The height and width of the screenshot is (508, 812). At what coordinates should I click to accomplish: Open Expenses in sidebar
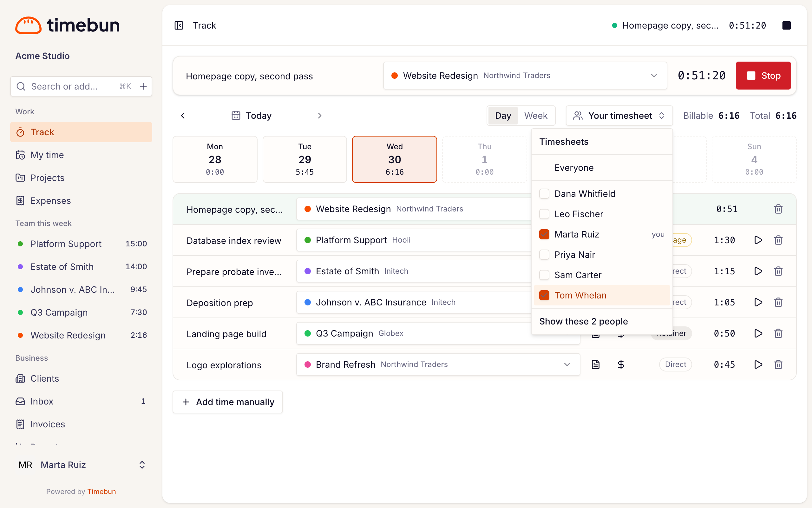81,201
